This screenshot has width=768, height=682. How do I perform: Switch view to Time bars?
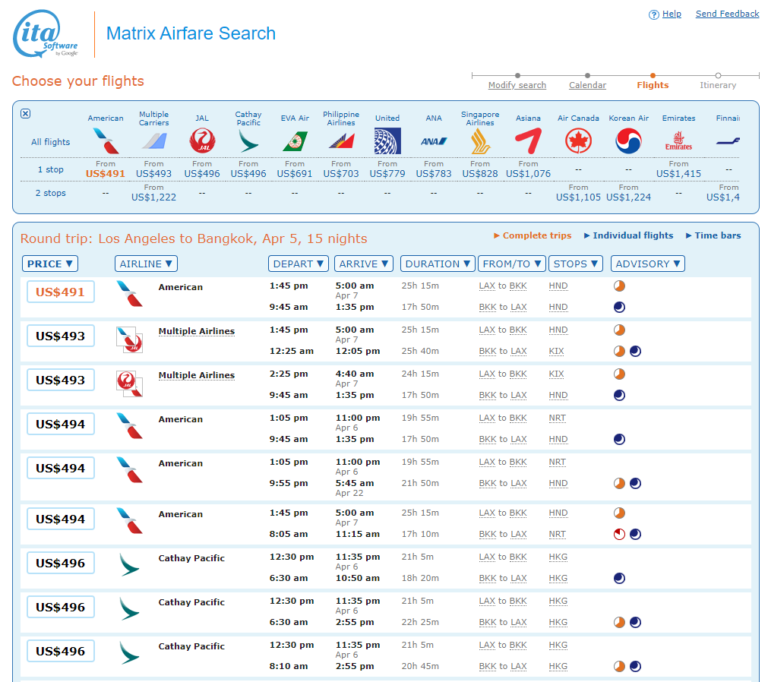[x=717, y=236]
